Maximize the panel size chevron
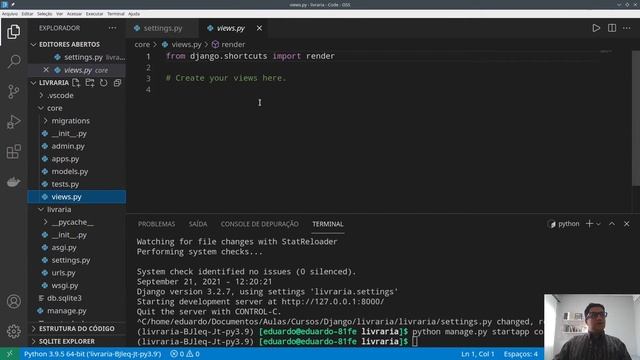 [612, 224]
